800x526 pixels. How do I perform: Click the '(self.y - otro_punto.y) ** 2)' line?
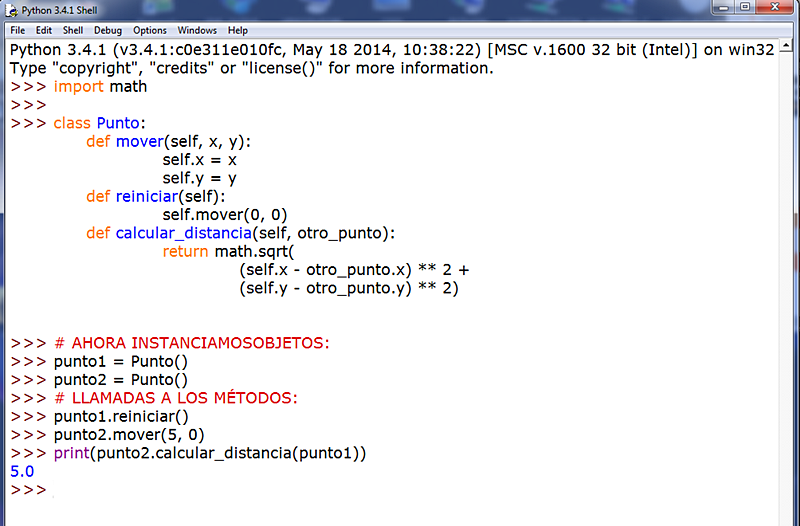click(x=349, y=288)
